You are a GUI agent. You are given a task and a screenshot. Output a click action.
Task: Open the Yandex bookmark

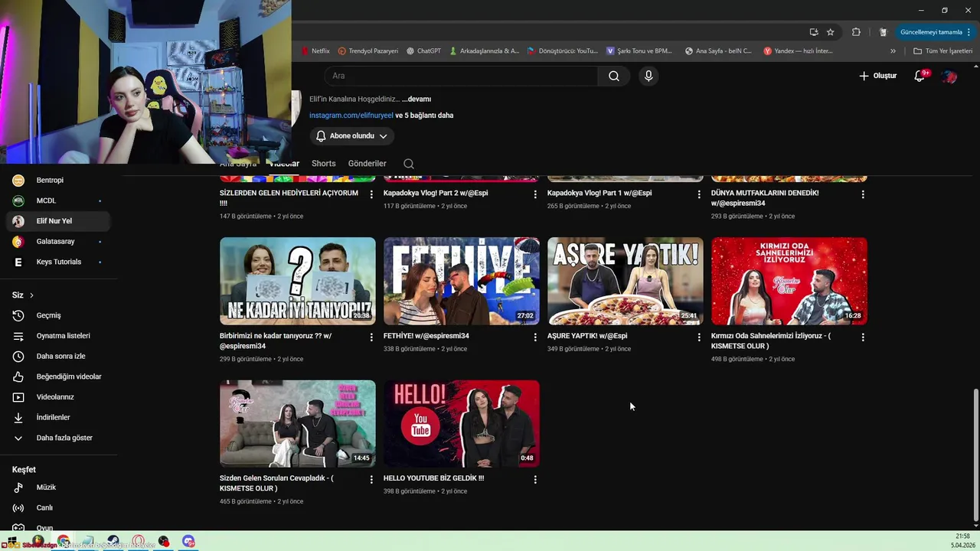(798, 51)
